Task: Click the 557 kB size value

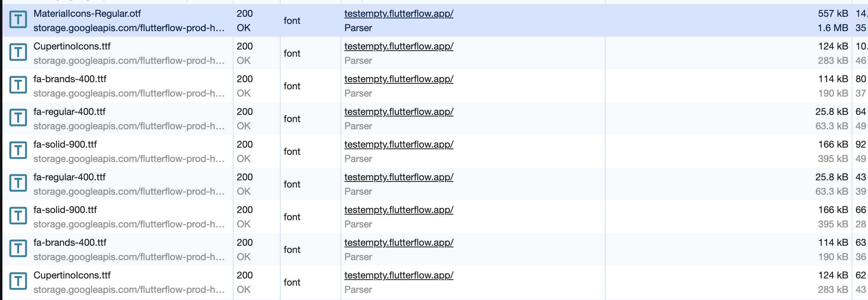Action: (x=832, y=14)
